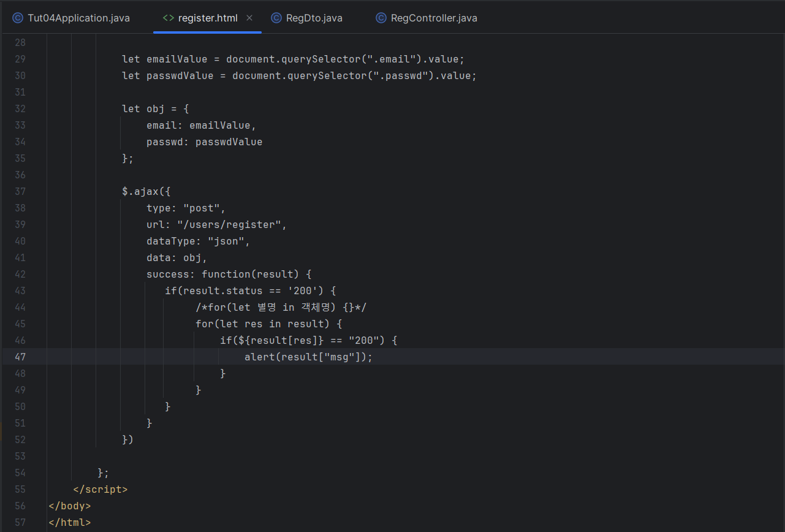Click the HTML file icon on register.html tab
Viewport: 785px width, 532px height.
(x=168, y=18)
